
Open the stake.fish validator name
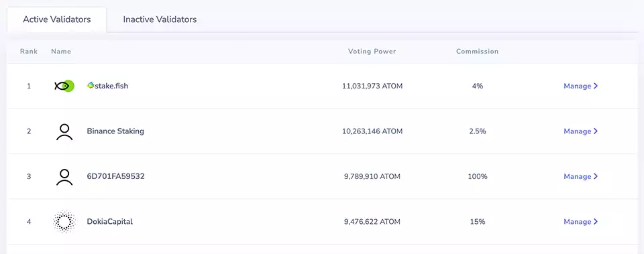(x=111, y=86)
